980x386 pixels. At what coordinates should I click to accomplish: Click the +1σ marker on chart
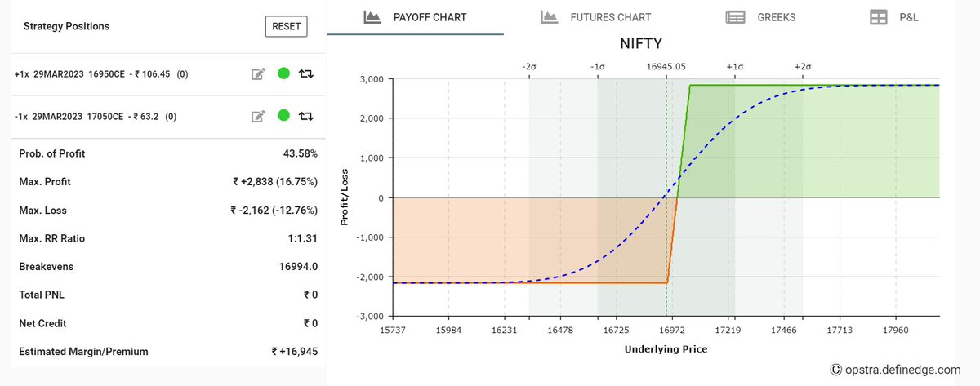pyautogui.click(x=734, y=66)
